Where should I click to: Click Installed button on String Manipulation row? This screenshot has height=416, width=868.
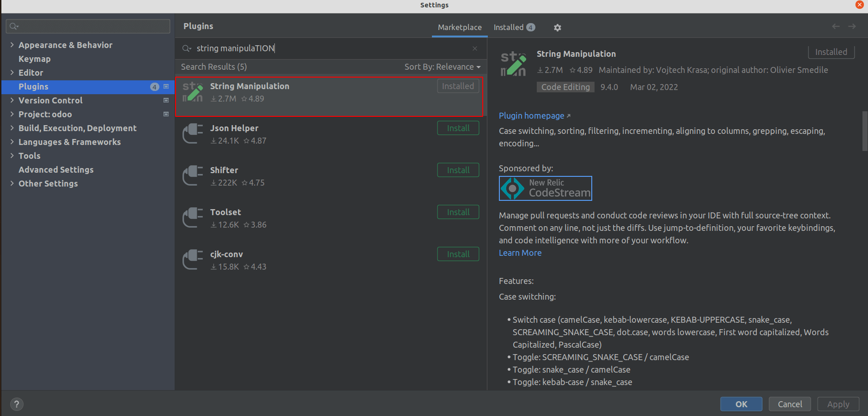point(458,86)
